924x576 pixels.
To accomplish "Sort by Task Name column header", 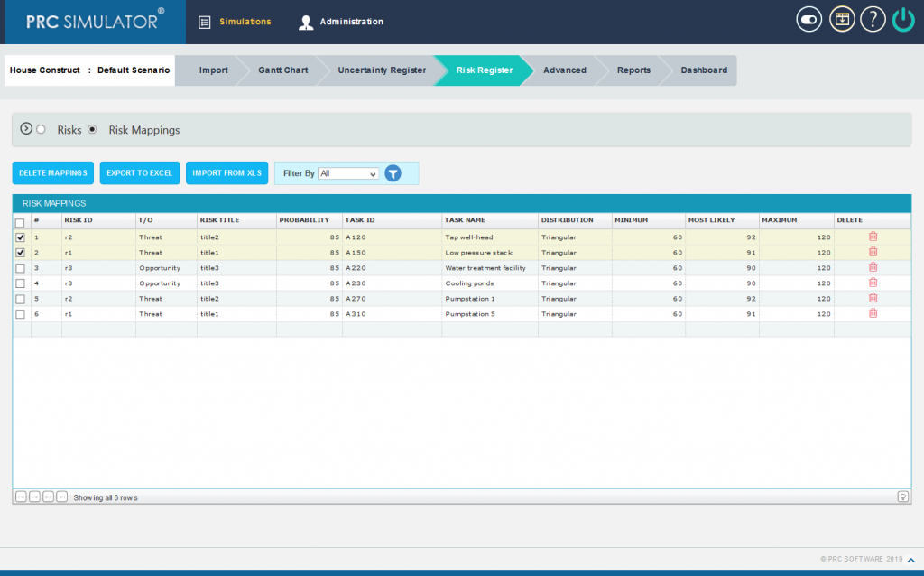I will click(490, 220).
